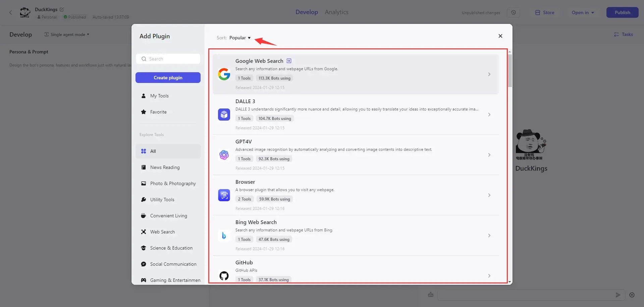Click the Browser plugin title
Viewport: 644px width, 307px height.
[245, 182]
